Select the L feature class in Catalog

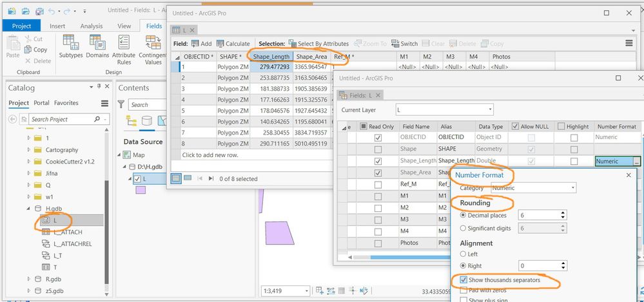click(x=71, y=220)
